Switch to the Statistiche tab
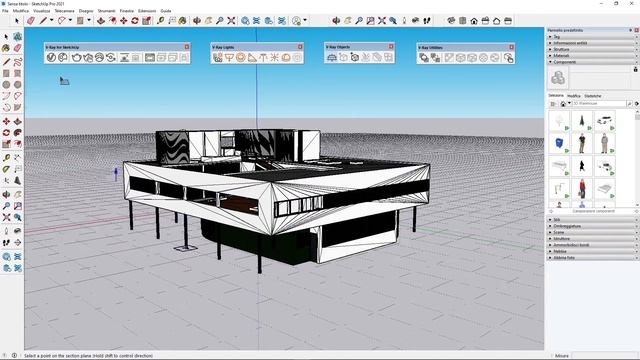The height and width of the screenshot is (360, 640). [593, 96]
